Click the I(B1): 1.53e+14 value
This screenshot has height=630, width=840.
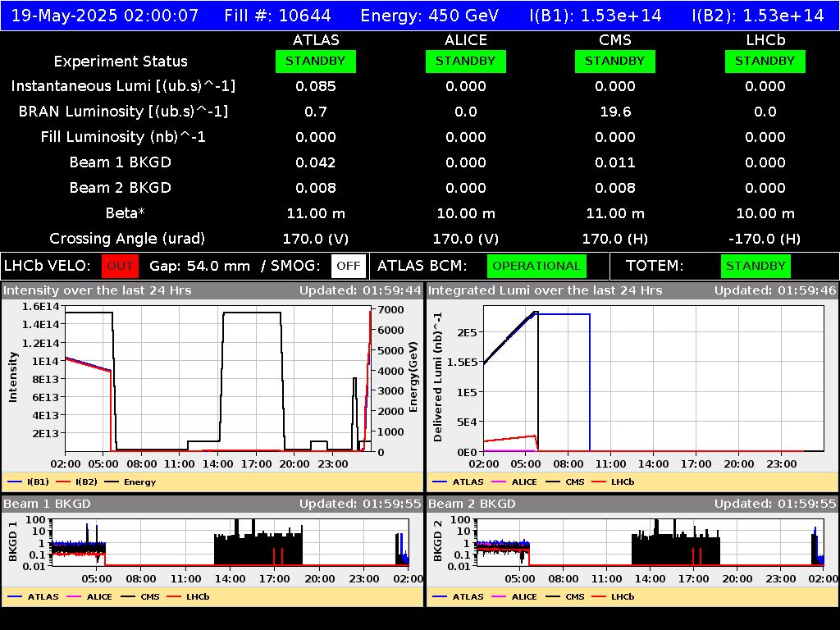[596, 15]
